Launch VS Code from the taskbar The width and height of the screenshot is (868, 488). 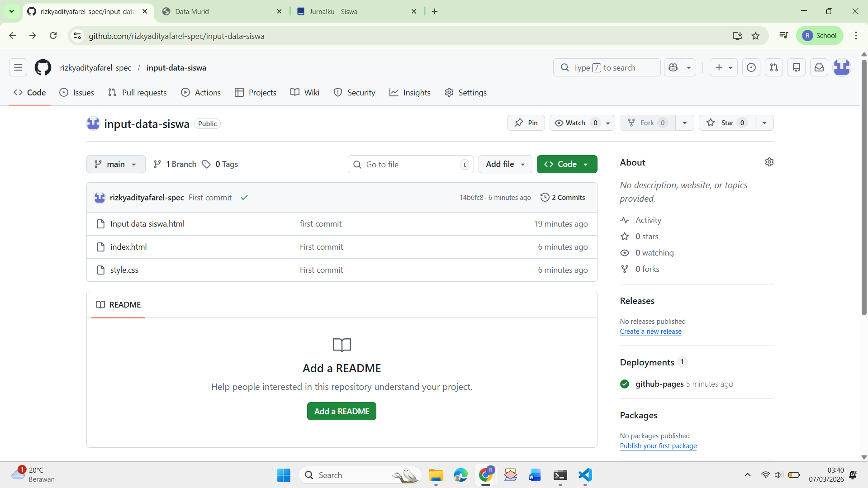[585, 475]
